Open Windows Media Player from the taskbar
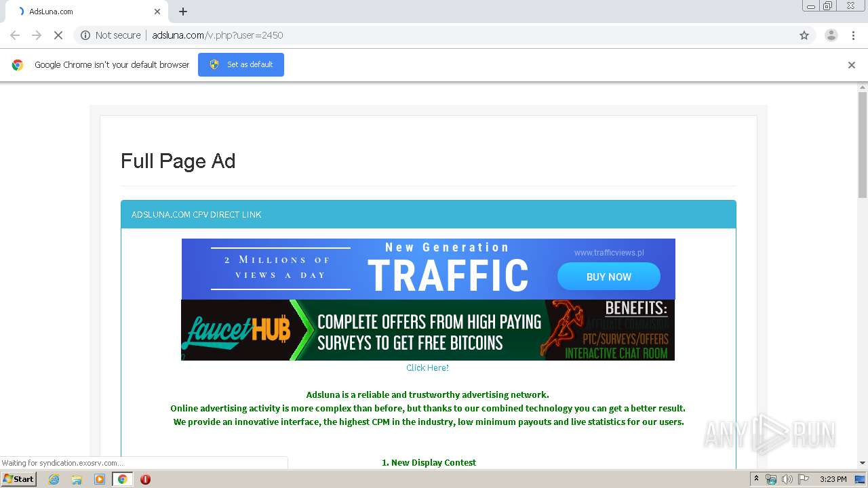Screen dimensions: 868x488 pos(100,479)
